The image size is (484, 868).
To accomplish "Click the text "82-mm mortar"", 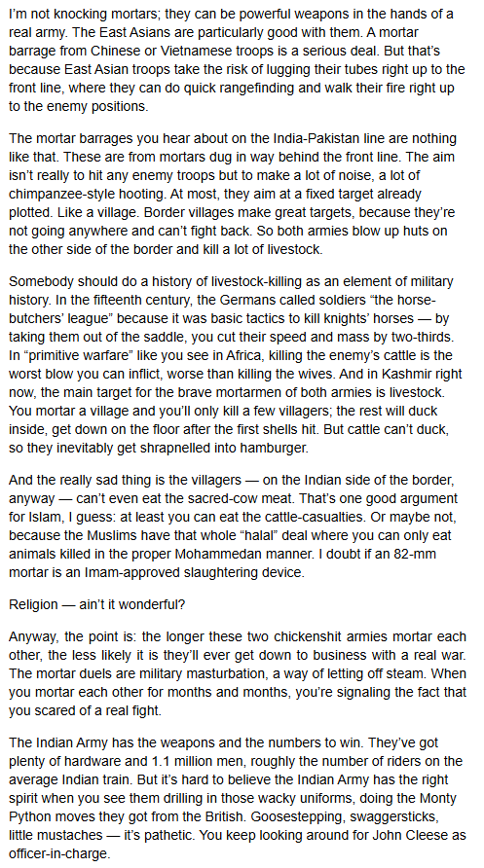I will (x=233, y=563).
